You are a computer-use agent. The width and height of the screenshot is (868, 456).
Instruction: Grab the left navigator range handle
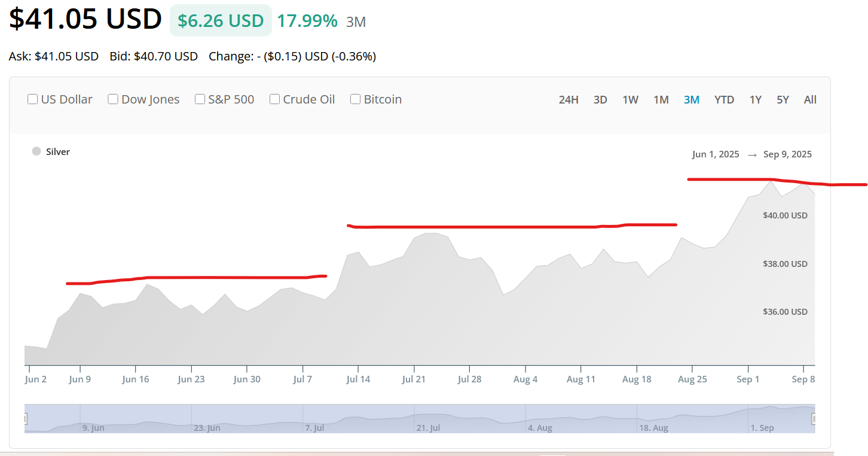pyautogui.click(x=26, y=419)
